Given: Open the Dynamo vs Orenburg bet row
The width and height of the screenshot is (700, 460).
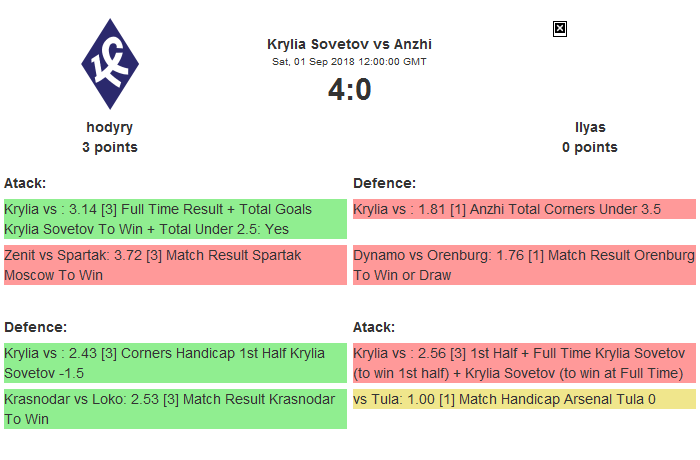Looking at the screenshot, I should [523, 265].
